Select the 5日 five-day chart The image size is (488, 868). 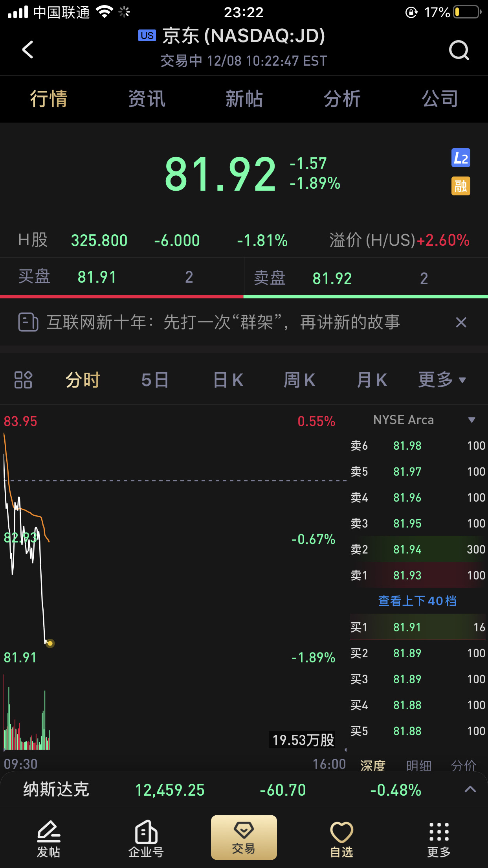pyautogui.click(x=155, y=380)
